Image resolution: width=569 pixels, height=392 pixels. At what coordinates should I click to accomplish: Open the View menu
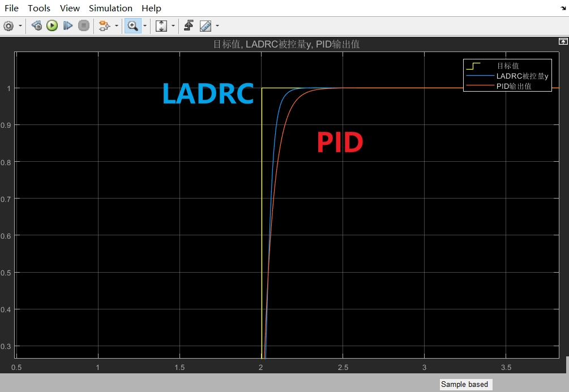tap(70, 8)
